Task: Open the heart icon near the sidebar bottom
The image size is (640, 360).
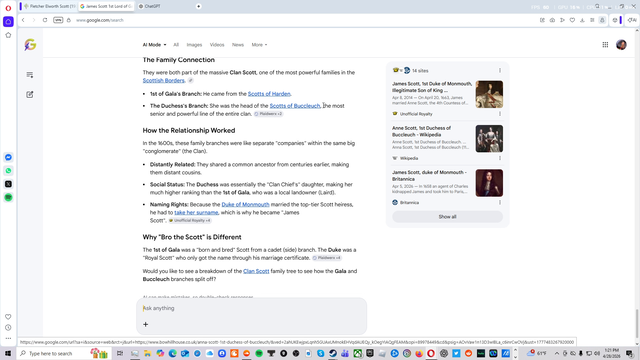Action: click(8, 317)
